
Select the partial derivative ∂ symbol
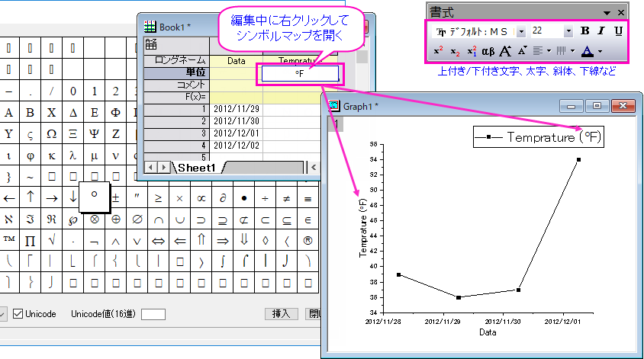click(x=223, y=198)
